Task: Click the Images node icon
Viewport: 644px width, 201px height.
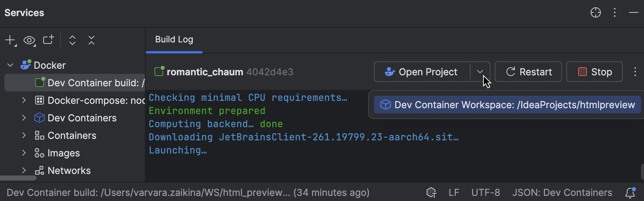Action: [40, 153]
